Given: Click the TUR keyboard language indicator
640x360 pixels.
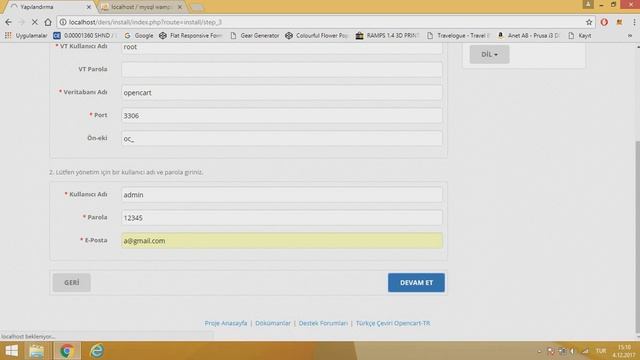Looking at the screenshot, I should coord(601,351).
